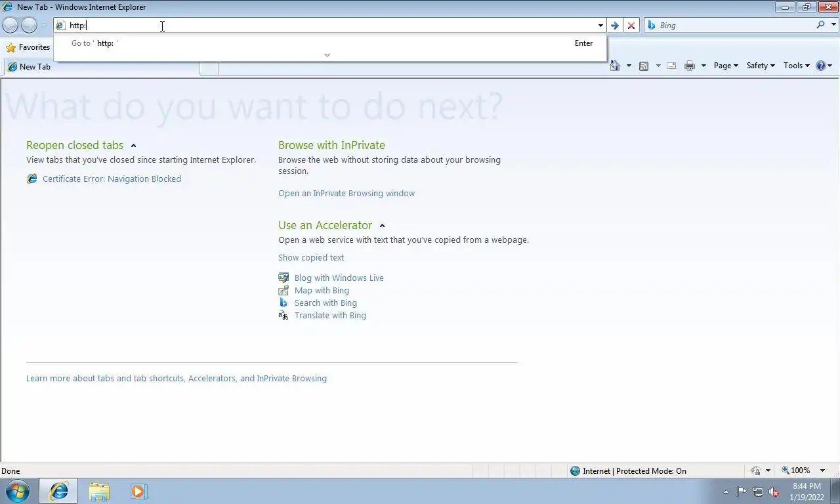This screenshot has height=504, width=840.
Task: Open the search provider dropdown arrow
Action: [x=834, y=25]
